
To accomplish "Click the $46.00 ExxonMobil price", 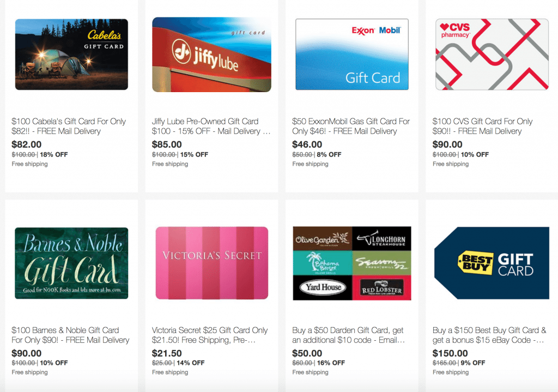I will click(307, 144).
